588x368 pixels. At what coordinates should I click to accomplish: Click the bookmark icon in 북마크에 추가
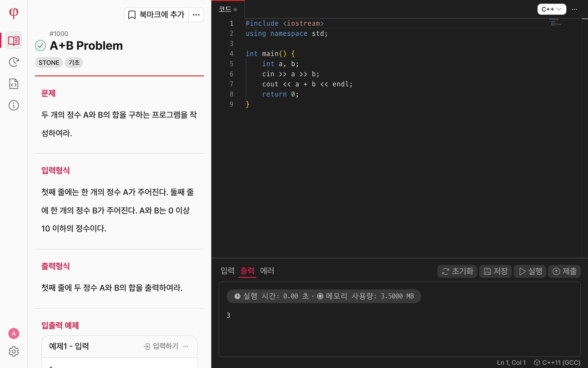(132, 15)
